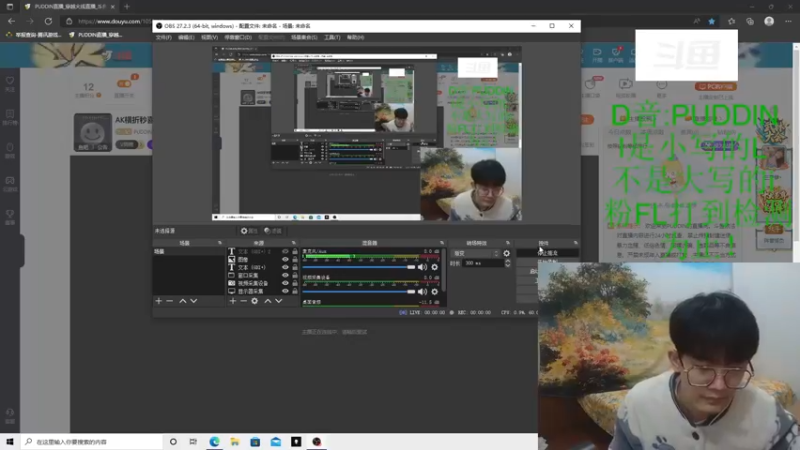Pop out the Scenes dock panel
The image size is (800, 450).
pos(220,243)
